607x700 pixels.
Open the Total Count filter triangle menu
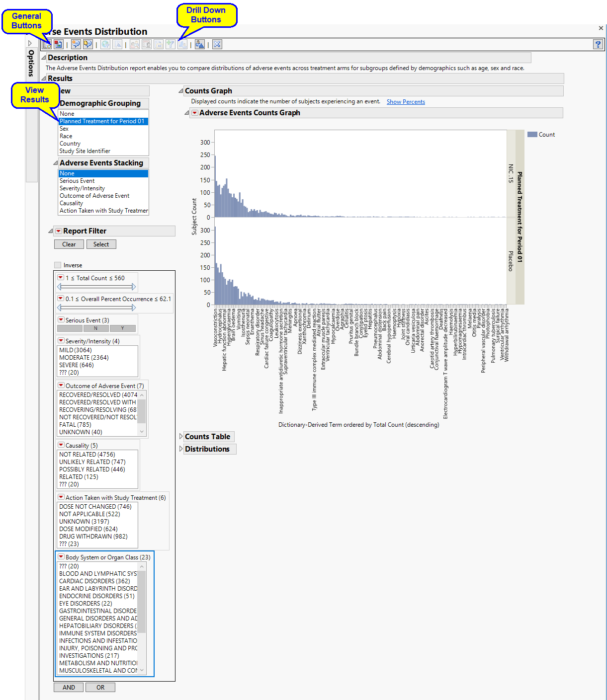coord(61,278)
